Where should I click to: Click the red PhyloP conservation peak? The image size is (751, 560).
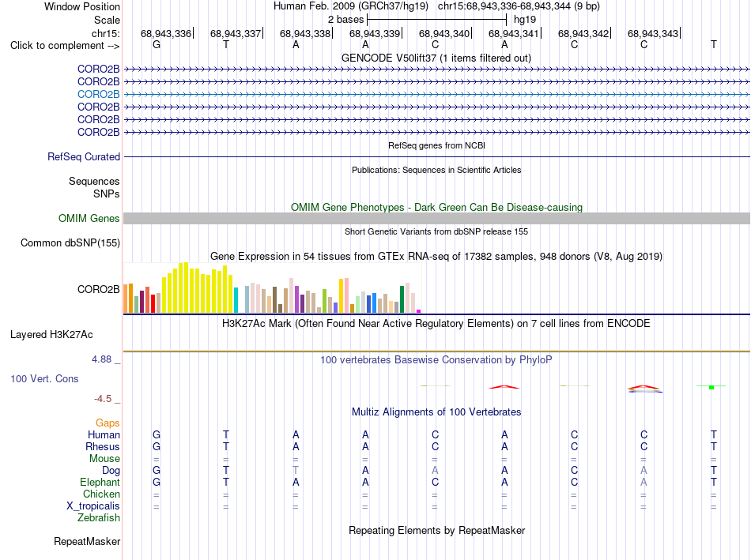click(x=504, y=387)
